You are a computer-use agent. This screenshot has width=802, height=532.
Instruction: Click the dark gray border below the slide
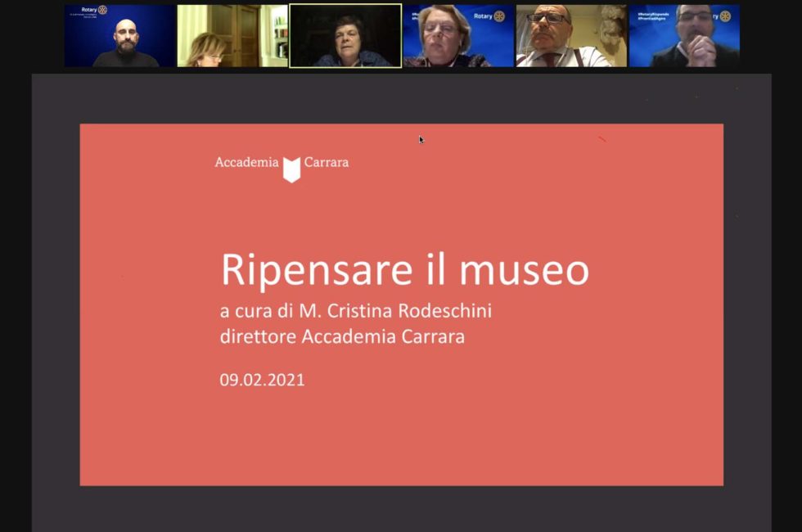[x=401, y=507]
